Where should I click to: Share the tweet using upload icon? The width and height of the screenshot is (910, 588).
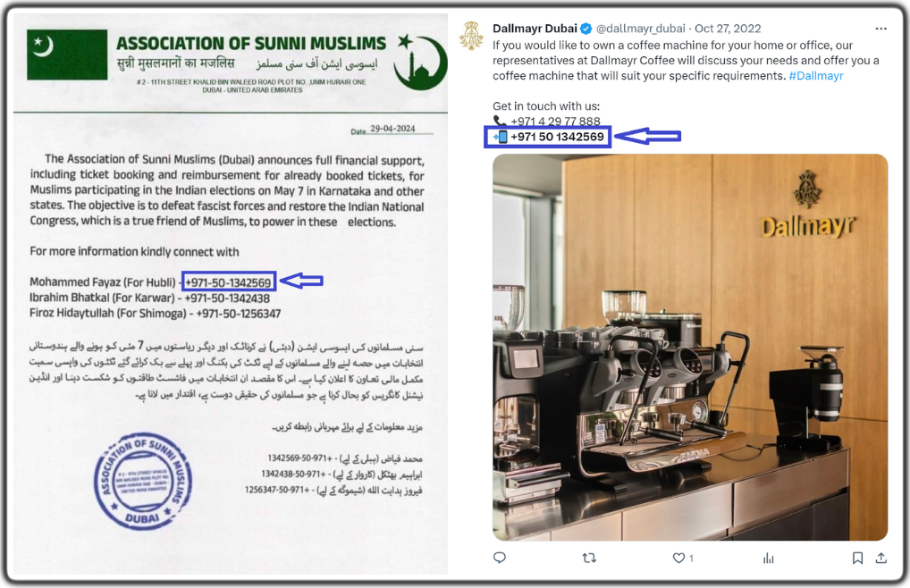tap(881, 558)
